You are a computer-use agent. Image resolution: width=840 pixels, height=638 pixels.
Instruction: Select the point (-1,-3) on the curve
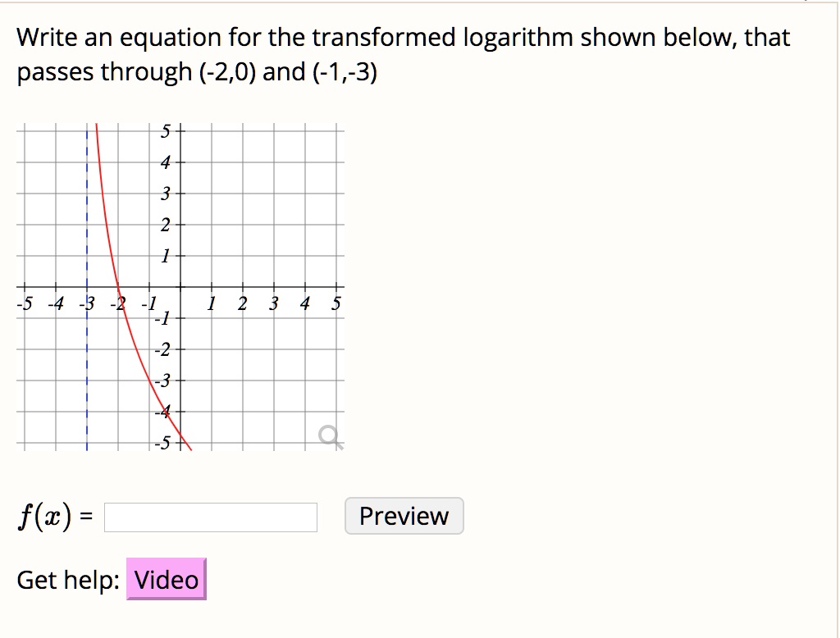pyautogui.click(x=148, y=382)
